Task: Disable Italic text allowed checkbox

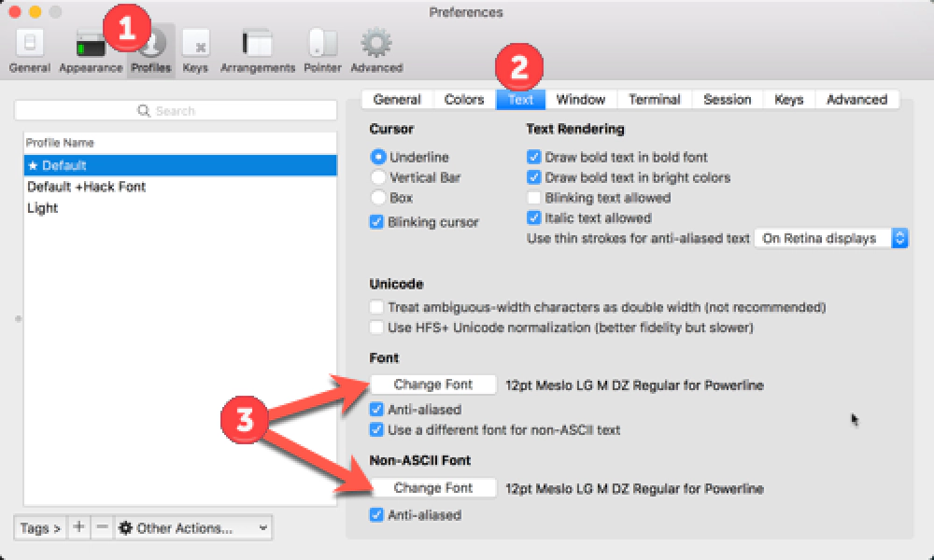Action: pyautogui.click(x=534, y=218)
